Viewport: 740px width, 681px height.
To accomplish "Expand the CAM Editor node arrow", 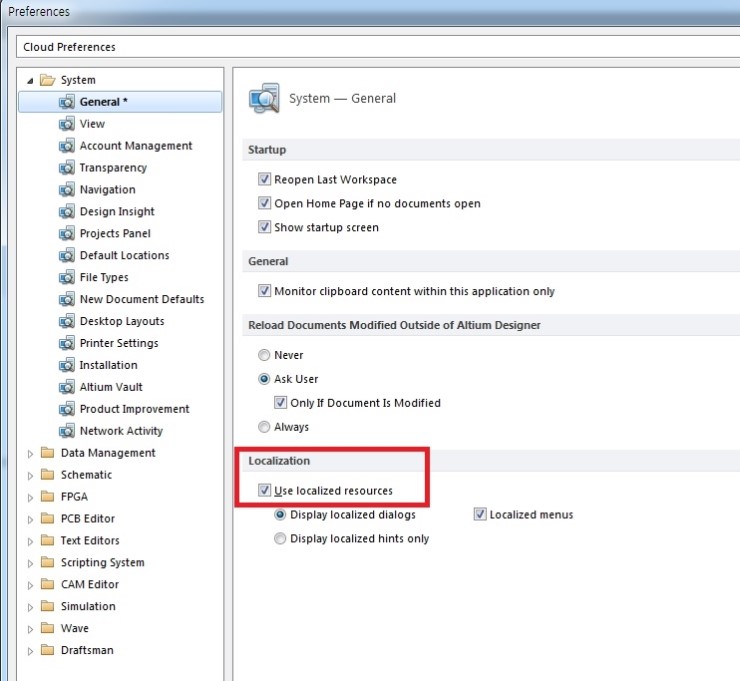I will click(30, 585).
